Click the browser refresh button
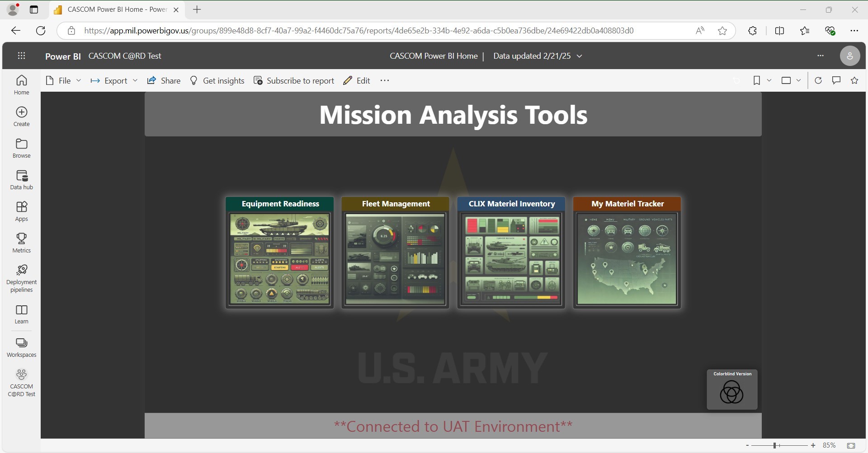 coord(41,31)
